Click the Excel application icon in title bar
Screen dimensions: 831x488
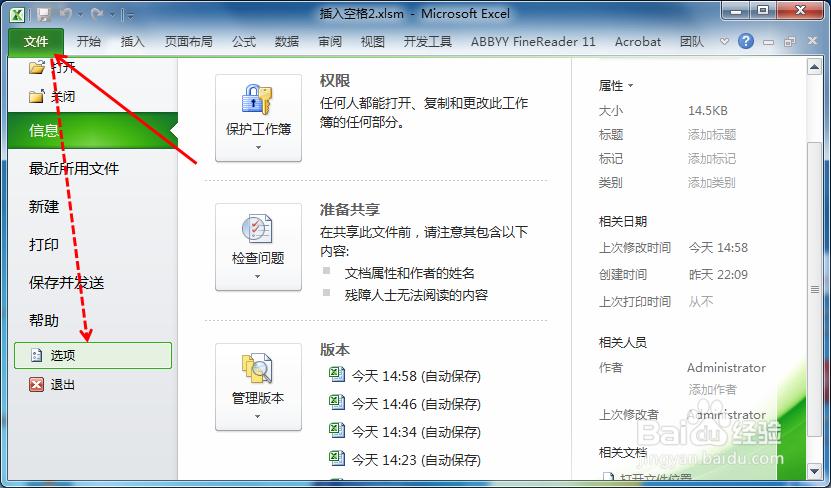17,14
